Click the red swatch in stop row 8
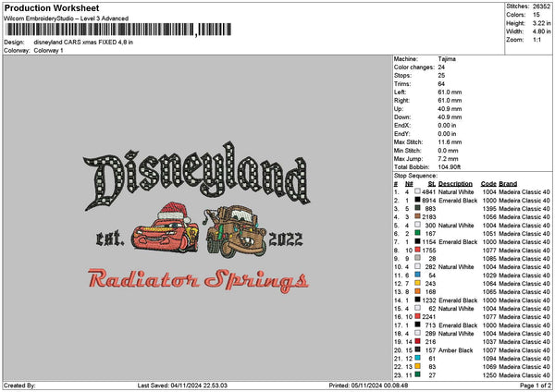Screen dimensions: 555x392 (x=418, y=250)
